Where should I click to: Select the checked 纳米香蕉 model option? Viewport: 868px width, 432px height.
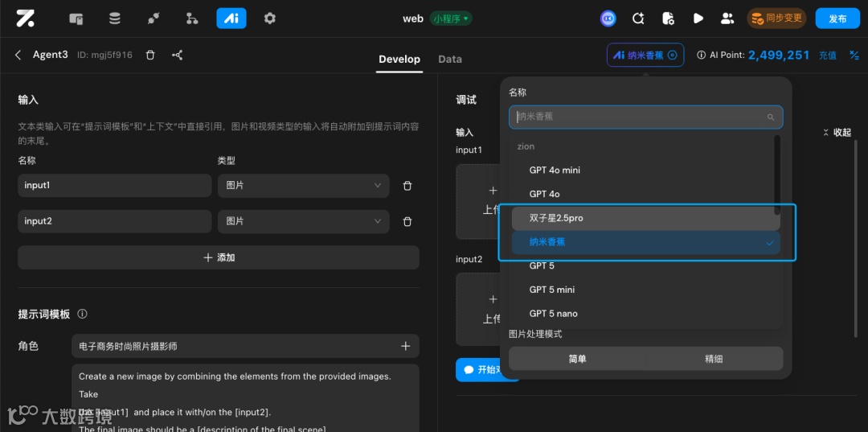click(646, 243)
